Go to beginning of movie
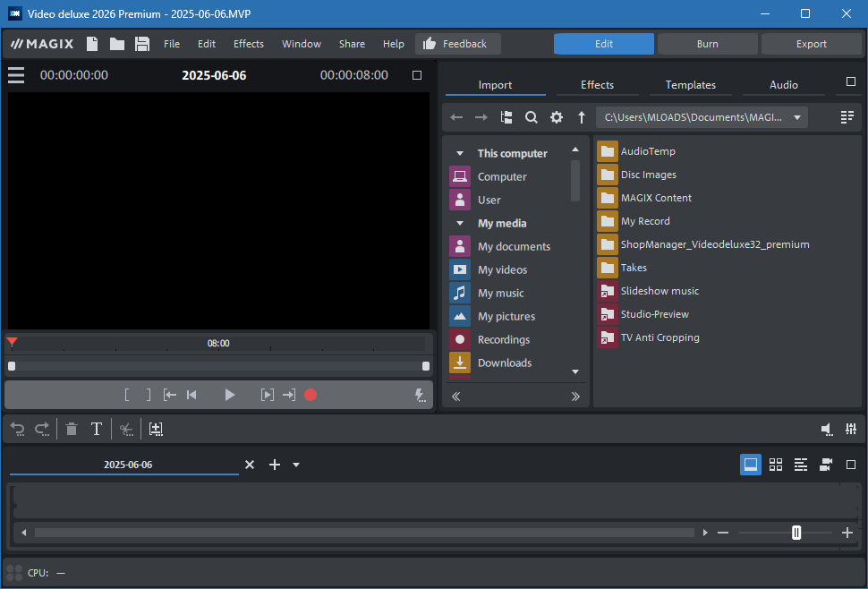The height and width of the screenshot is (589, 868). pos(191,395)
